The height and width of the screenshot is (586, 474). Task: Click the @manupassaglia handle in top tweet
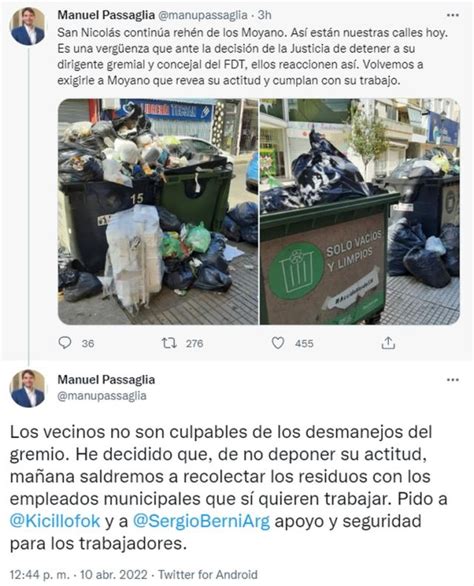coord(203,15)
